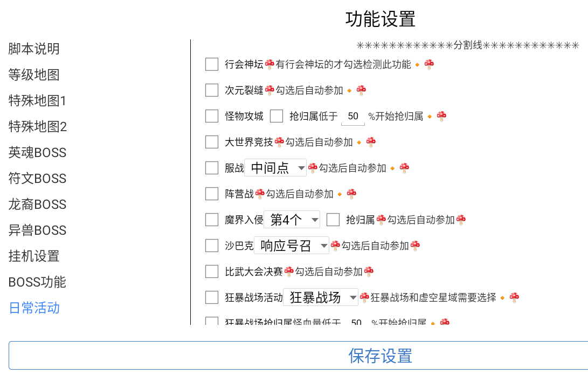Click the mushroom icon right after 行会神坛 label
Image resolution: width=588 pixels, height=381 pixels.
click(x=269, y=65)
